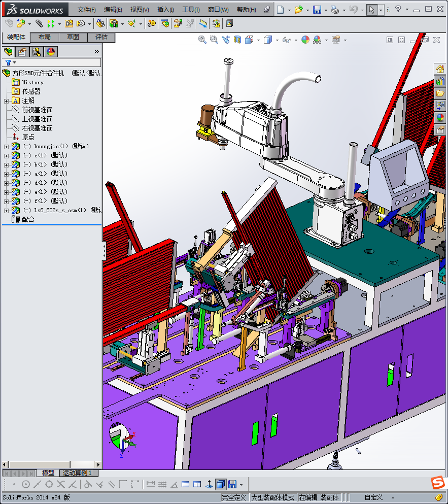Click Zoom to Fit in view toolbar
This screenshot has width=448, height=504.
[x=202, y=40]
